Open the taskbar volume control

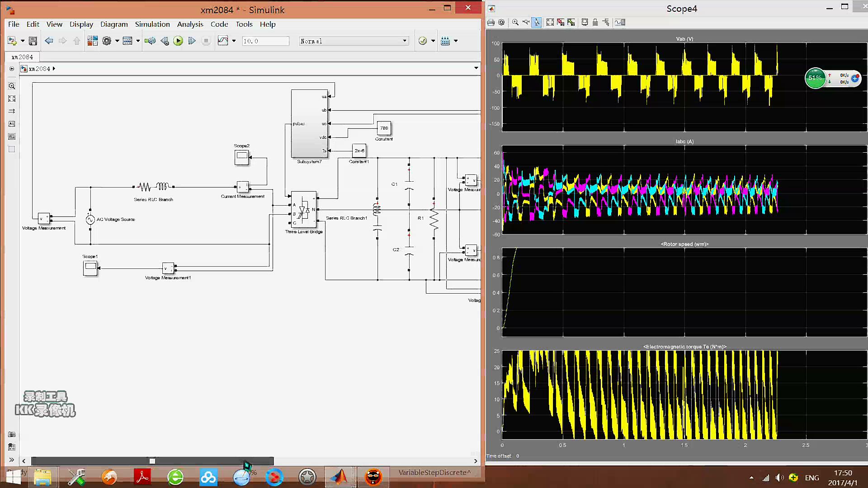[779, 478]
